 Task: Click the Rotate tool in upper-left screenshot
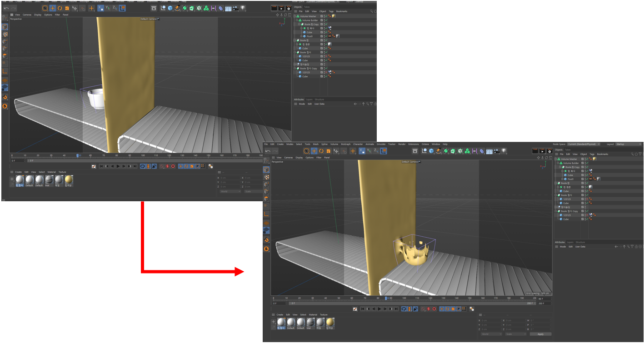click(x=60, y=8)
